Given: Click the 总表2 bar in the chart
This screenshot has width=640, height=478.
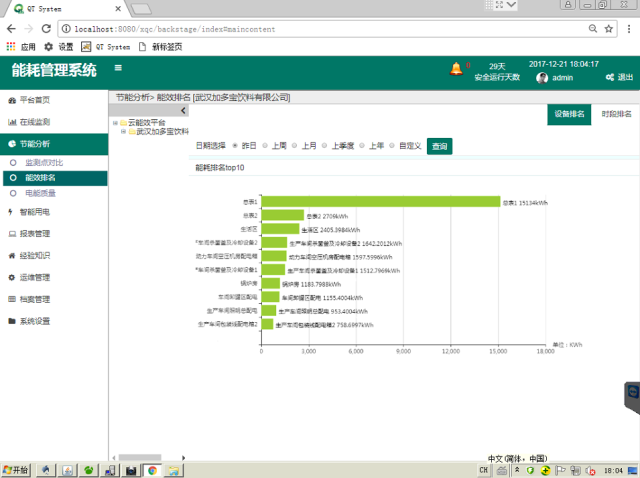Looking at the screenshot, I should [283, 215].
